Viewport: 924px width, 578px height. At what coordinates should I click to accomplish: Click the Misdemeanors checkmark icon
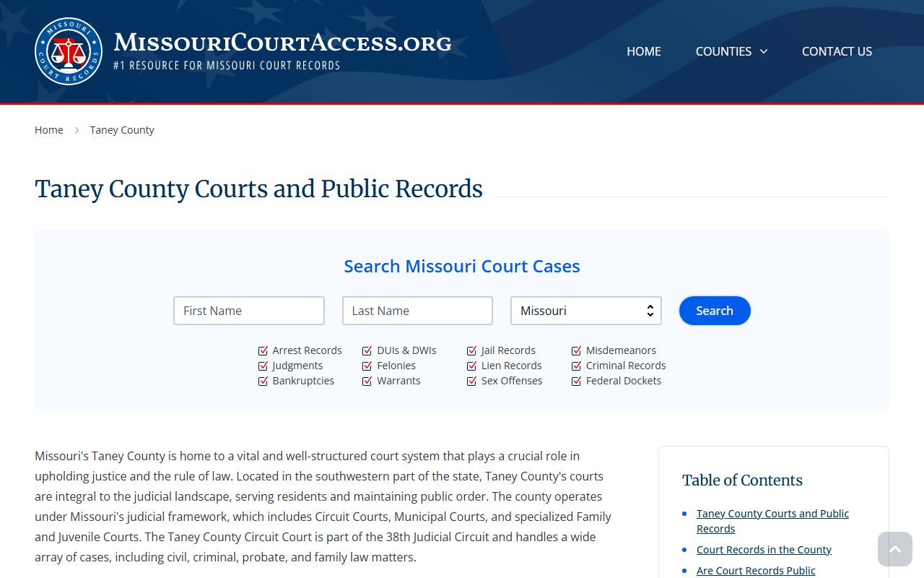pos(577,350)
